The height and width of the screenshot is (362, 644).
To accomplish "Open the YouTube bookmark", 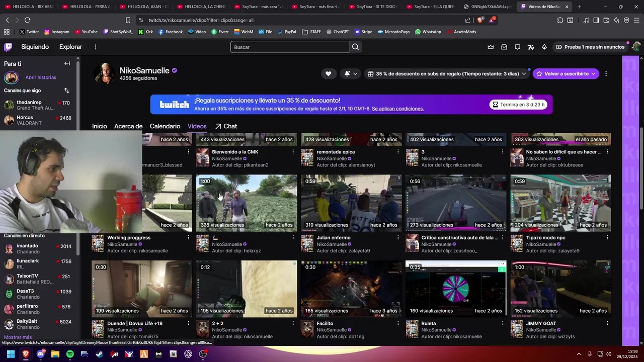I will tap(86, 32).
